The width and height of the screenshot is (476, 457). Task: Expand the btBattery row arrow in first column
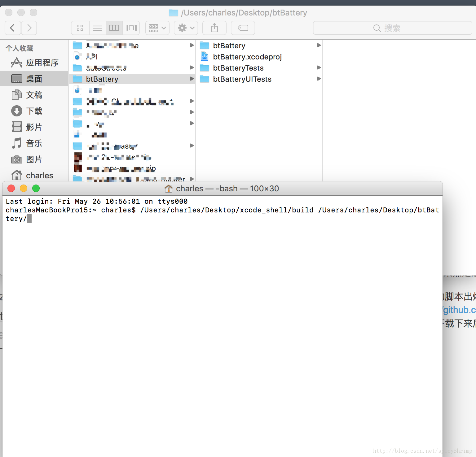[192, 79]
